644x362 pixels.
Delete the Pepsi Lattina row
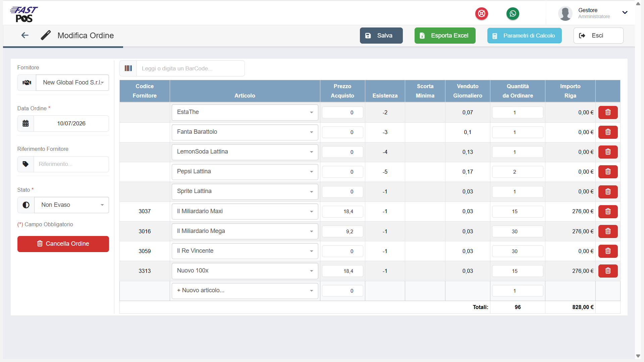click(608, 172)
